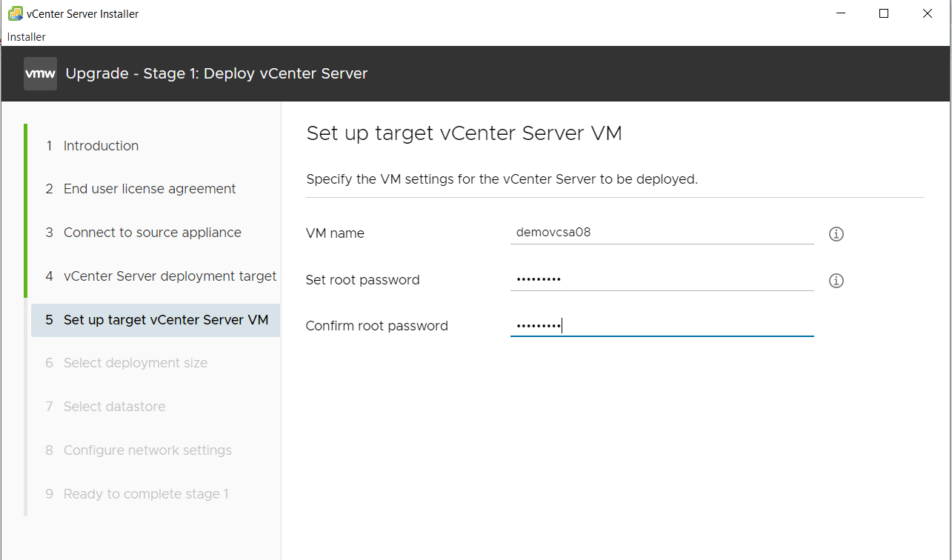
Task: Click the vCenter Server Installer title bar icon
Action: 15,13
